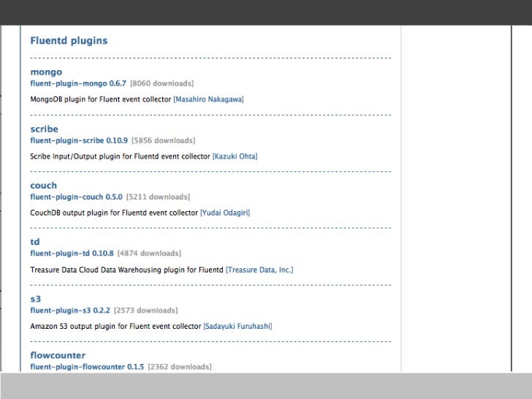The height and width of the screenshot is (399, 532).
Task: Select the 8060 downloads count text
Action: tap(161, 83)
